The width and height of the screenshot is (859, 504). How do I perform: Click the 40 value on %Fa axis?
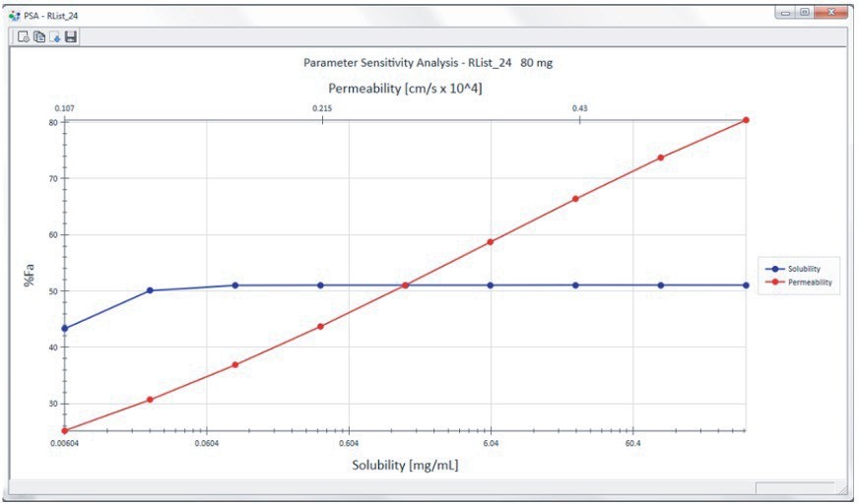pyautogui.click(x=53, y=347)
